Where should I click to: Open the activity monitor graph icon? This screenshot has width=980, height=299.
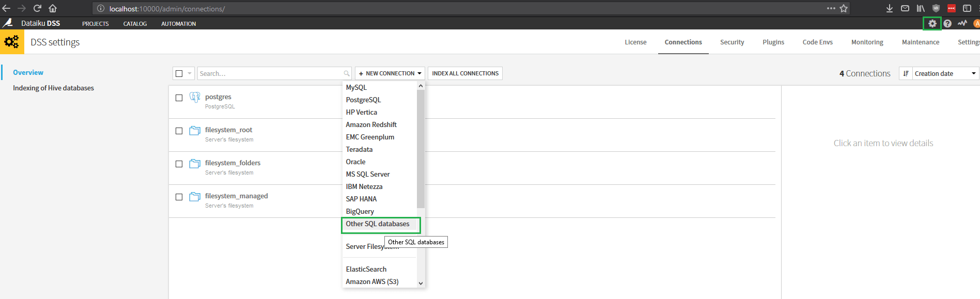[962, 23]
